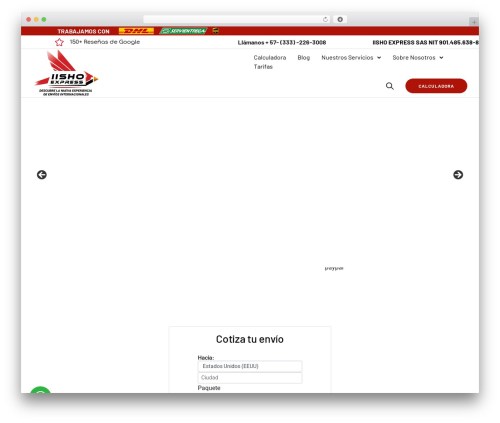Viewport: 500px width, 423px height.
Task: Close the browser window with the red button
Action: coord(29,19)
